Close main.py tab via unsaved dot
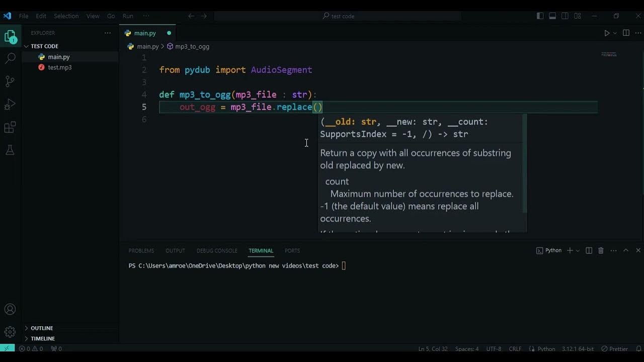644x362 pixels. click(x=169, y=33)
